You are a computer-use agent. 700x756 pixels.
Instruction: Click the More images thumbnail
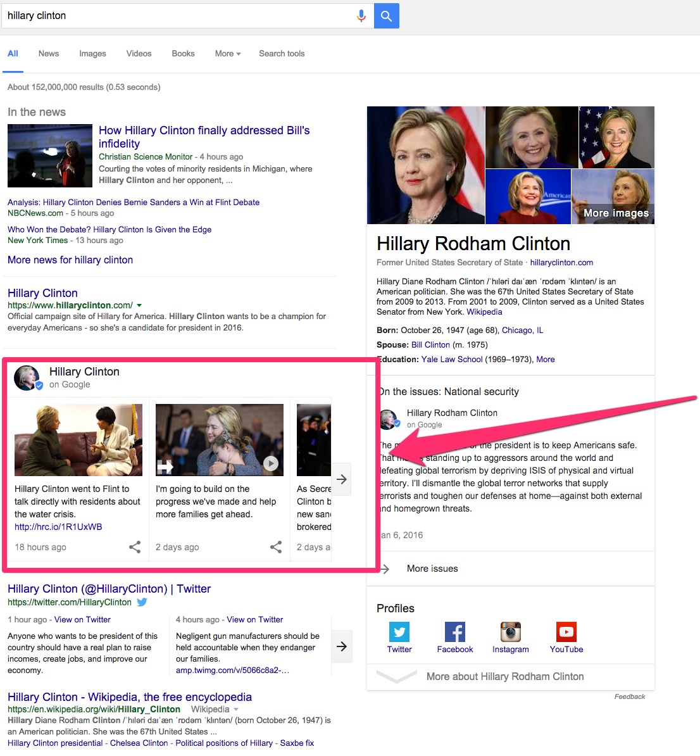coord(613,197)
